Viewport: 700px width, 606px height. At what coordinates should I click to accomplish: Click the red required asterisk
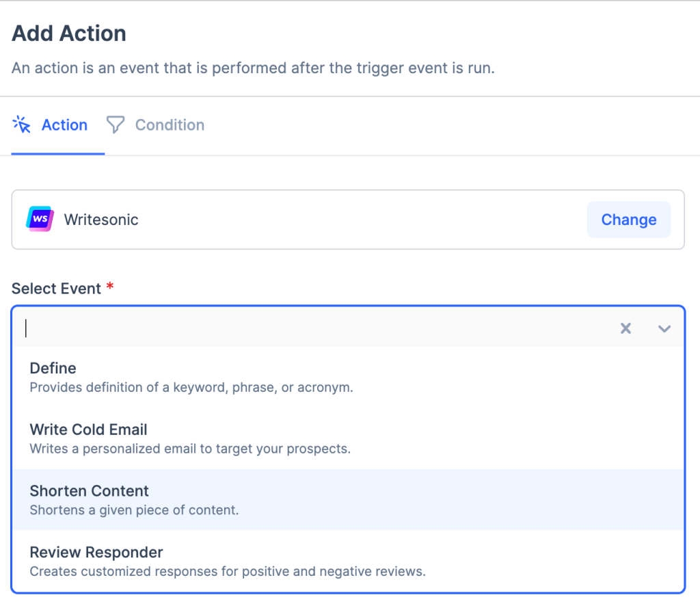click(x=109, y=287)
